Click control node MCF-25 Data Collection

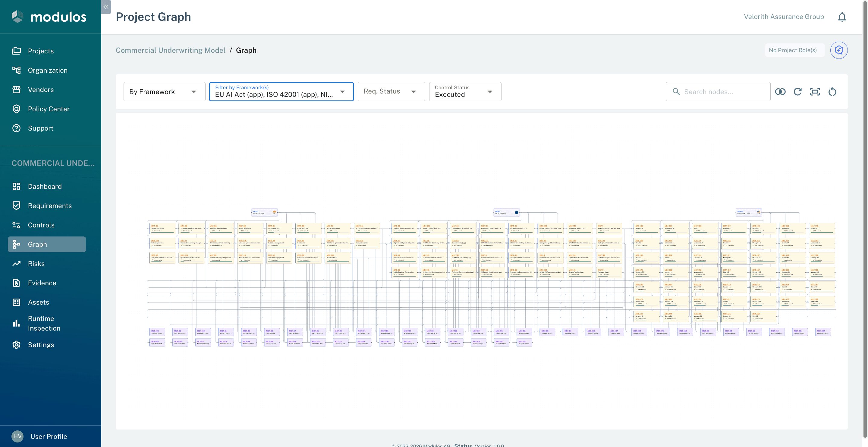click(318, 332)
